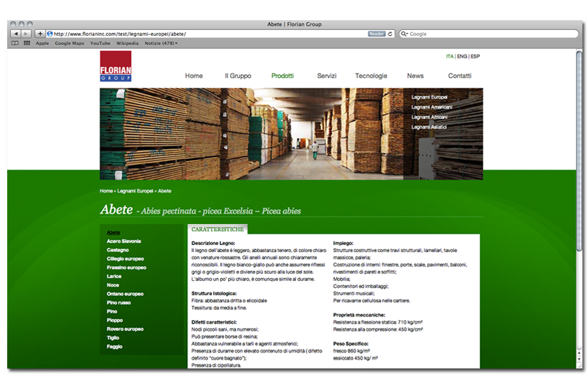Image resolution: width=587 pixels, height=392 pixels.
Task: Open the Legnami Americani link
Action: point(433,105)
